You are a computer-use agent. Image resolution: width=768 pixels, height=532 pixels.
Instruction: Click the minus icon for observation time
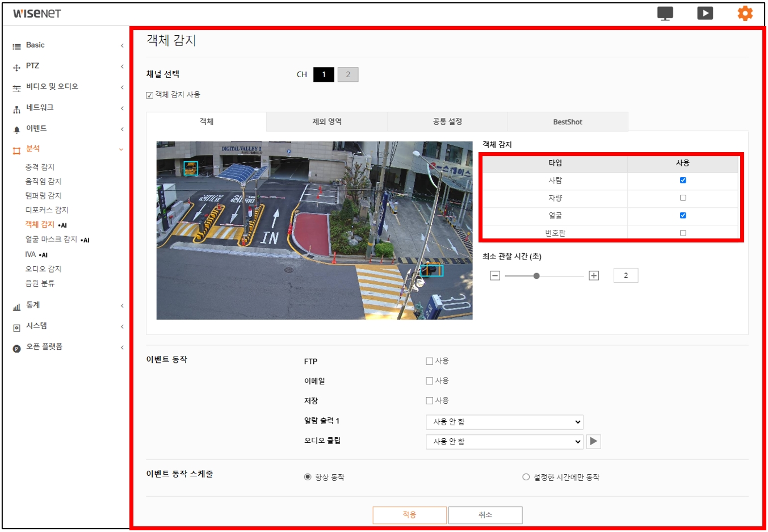click(x=495, y=276)
